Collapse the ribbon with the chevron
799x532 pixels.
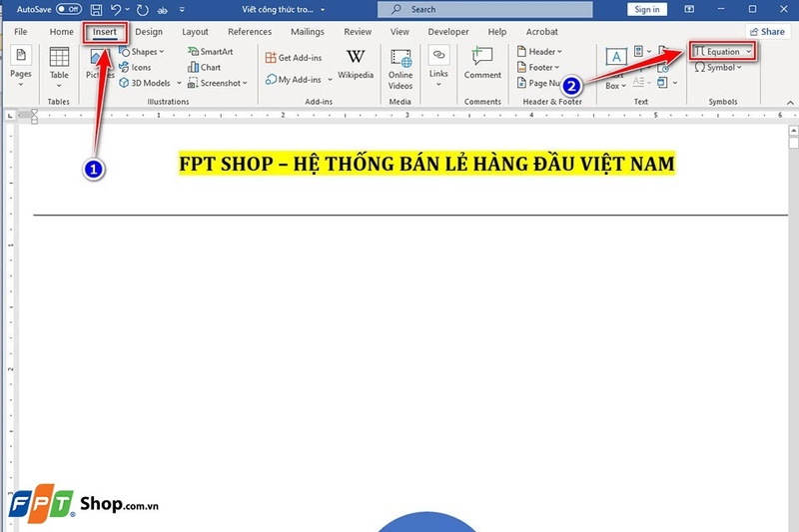(x=790, y=103)
